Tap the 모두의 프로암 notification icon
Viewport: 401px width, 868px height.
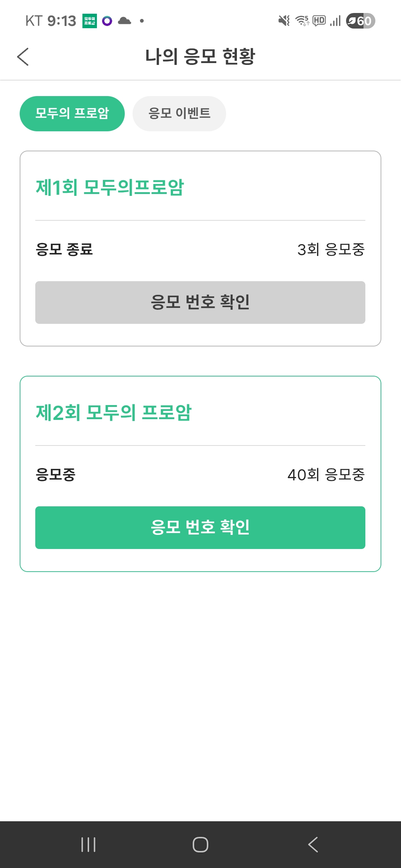tap(89, 21)
